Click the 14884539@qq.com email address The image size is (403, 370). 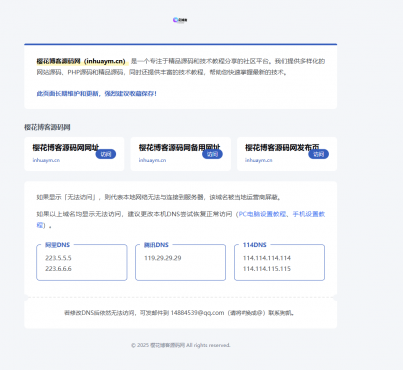click(197, 313)
